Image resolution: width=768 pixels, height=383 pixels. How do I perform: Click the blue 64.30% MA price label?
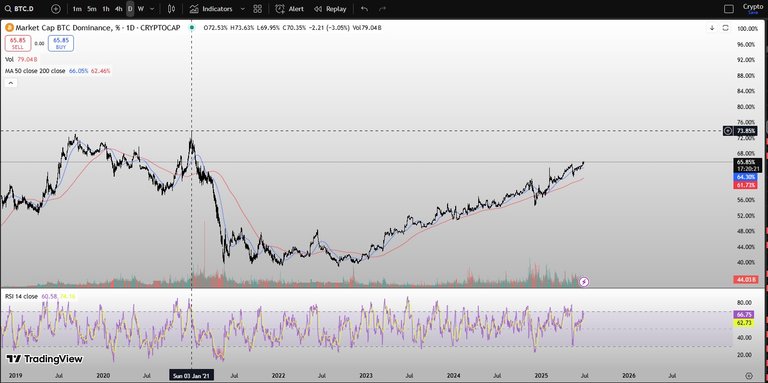coord(745,176)
